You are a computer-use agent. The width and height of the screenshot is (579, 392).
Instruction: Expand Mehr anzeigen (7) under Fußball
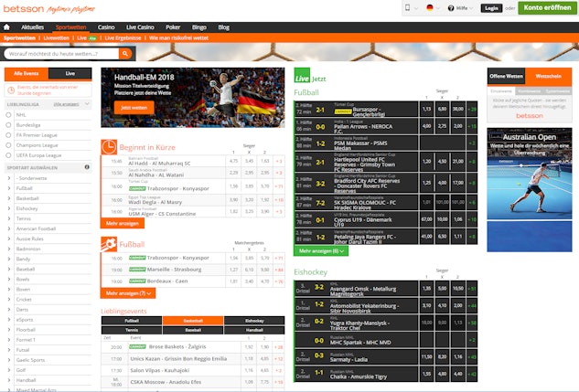coord(128,293)
